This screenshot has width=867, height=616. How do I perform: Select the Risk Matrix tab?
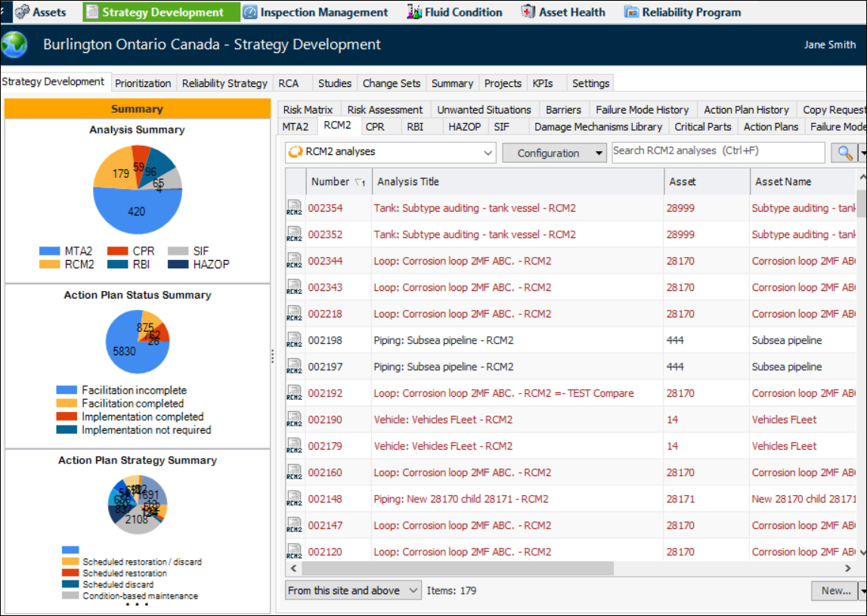pyautogui.click(x=308, y=110)
